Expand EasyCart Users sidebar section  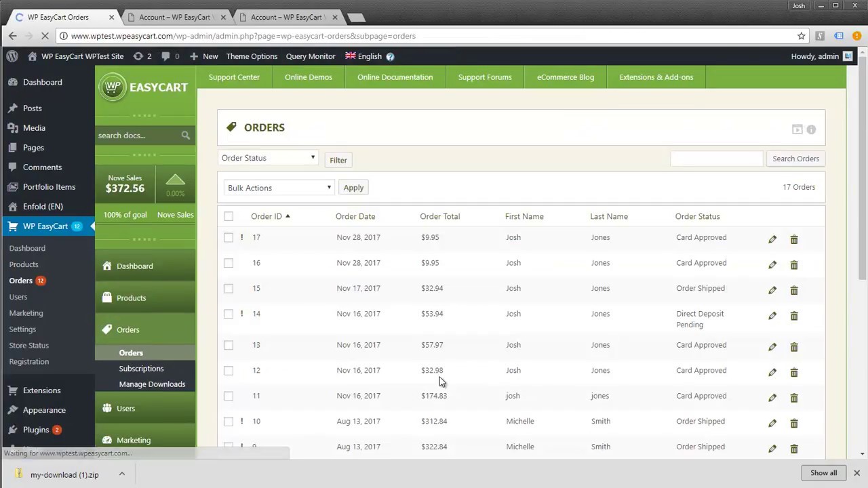pos(145,408)
